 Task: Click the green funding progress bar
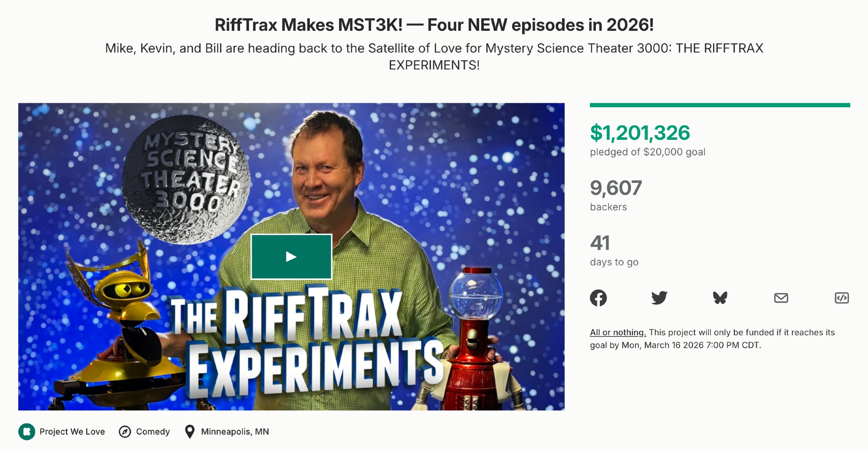pyautogui.click(x=720, y=105)
